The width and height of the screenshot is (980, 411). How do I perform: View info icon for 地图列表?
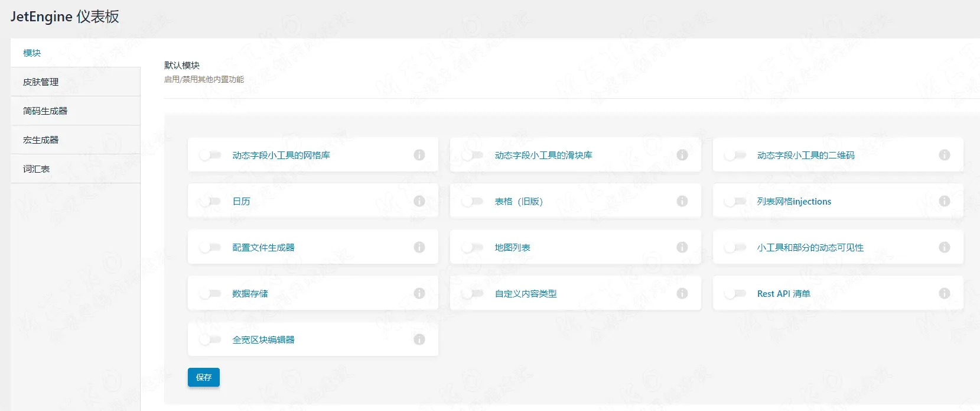[682, 247]
